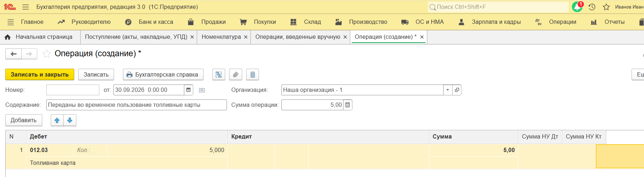Click the Добавить button
This screenshot has height=177, width=644.
23,120
